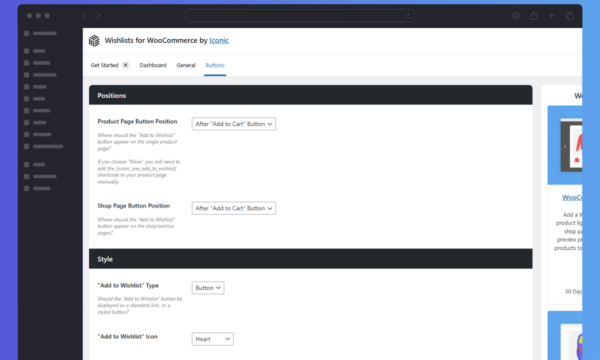Click the Style section header
Viewport: 600px width, 360px height.
click(311, 259)
